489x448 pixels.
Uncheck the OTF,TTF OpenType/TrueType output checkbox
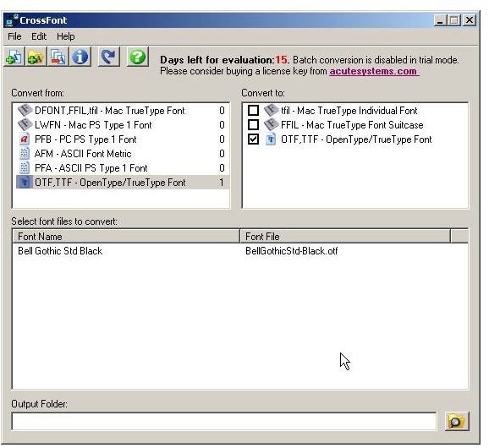(253, 139)
